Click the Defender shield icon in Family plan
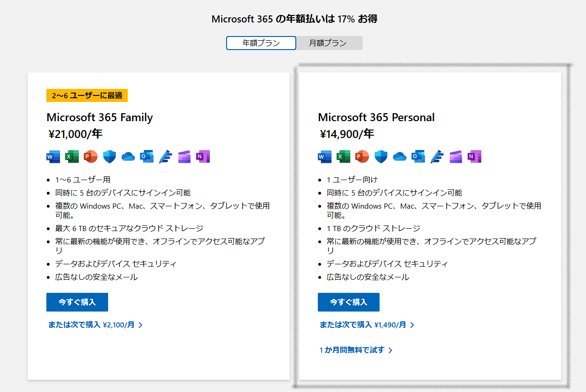586x392 pixels. 110,157
